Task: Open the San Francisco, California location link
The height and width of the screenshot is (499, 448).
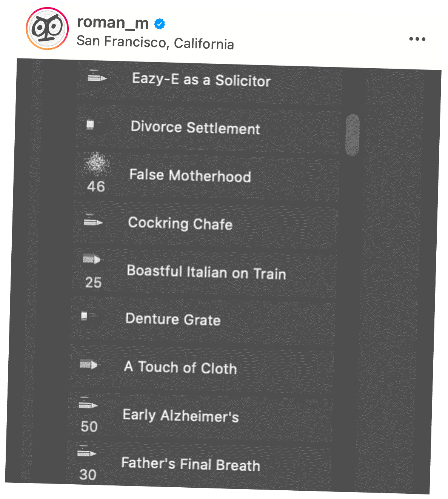Action: coord(155,42)
